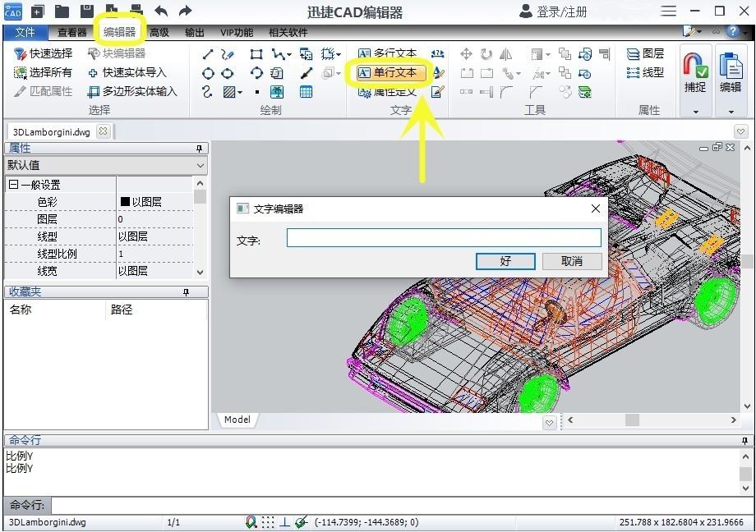Click the 好 OK button in dialog
This screenshot has height=532, width=756.
pyautogui.click(x=505, y=261)
